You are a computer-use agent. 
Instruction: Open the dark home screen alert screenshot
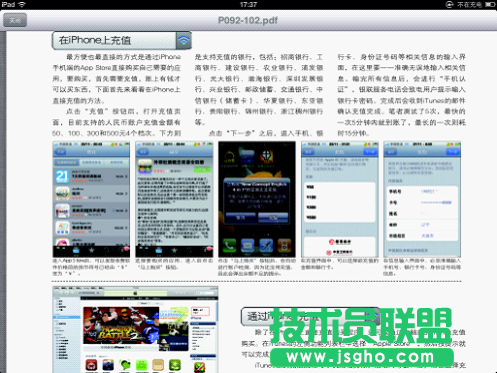[x=257, y=199]
